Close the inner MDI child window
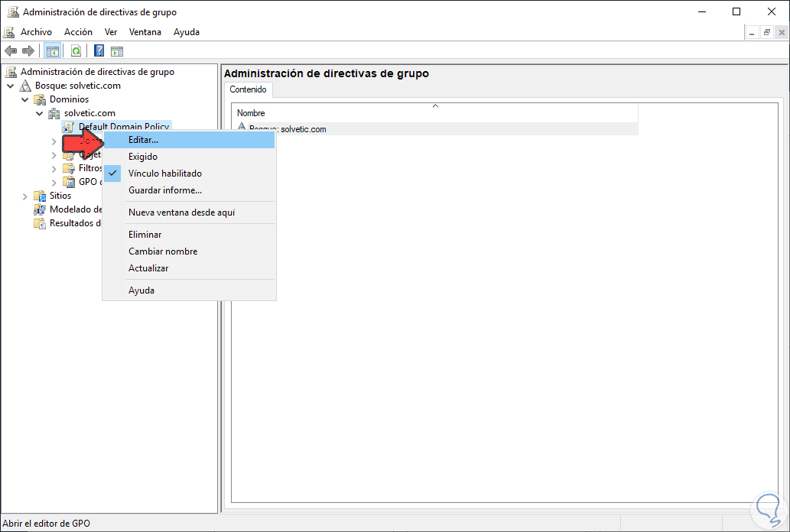The image size is (790, 532). click(782, 33)
